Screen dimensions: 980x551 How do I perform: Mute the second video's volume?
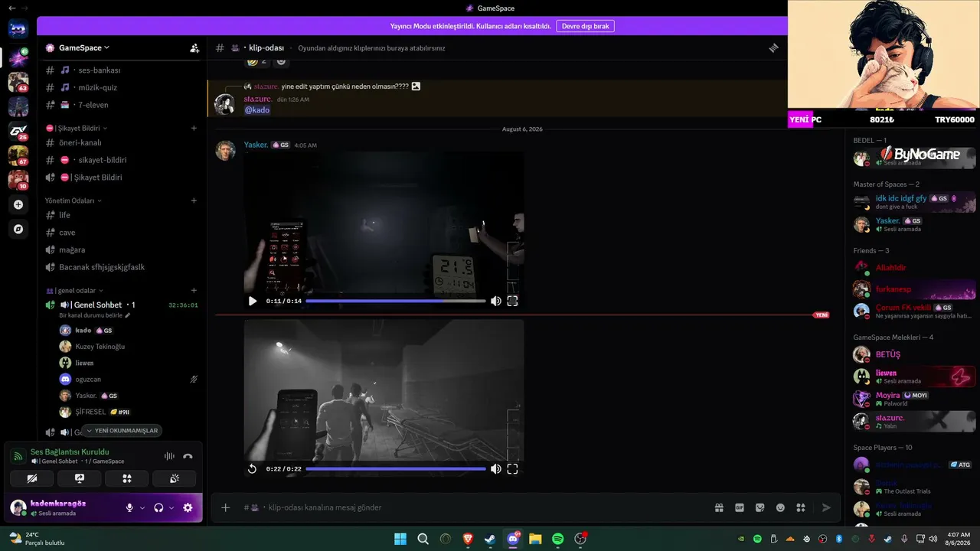pos(495,468)
